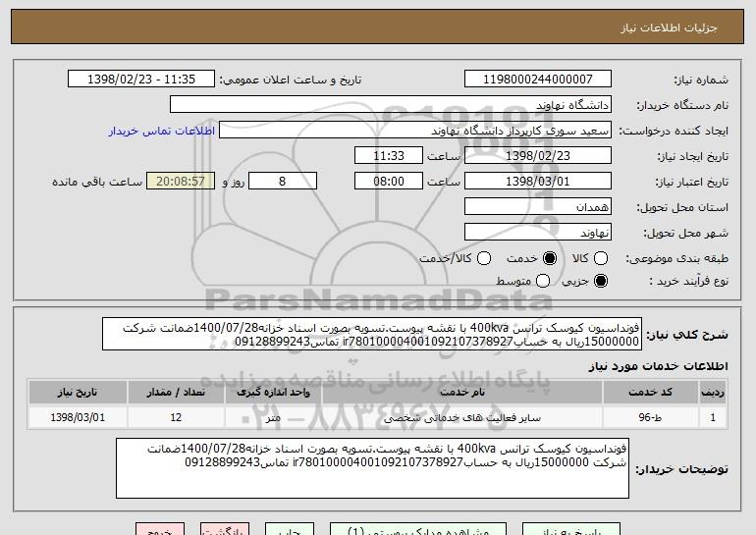Click the quantity cell 12
The image size is (756, 535).
pyautogui.click(x=176, y=417)
